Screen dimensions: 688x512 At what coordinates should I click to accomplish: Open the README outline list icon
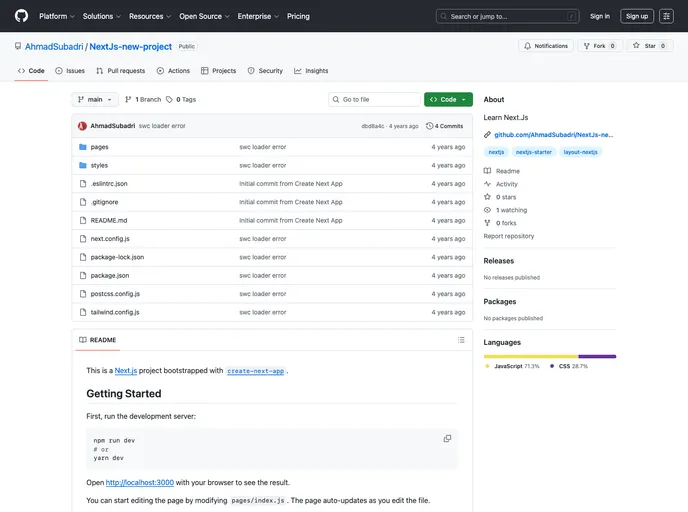coord(461,340)
